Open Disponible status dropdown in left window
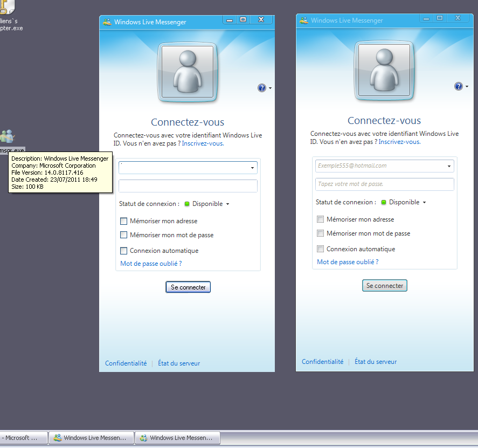The image size is (478, 448). tap(227, 204)
